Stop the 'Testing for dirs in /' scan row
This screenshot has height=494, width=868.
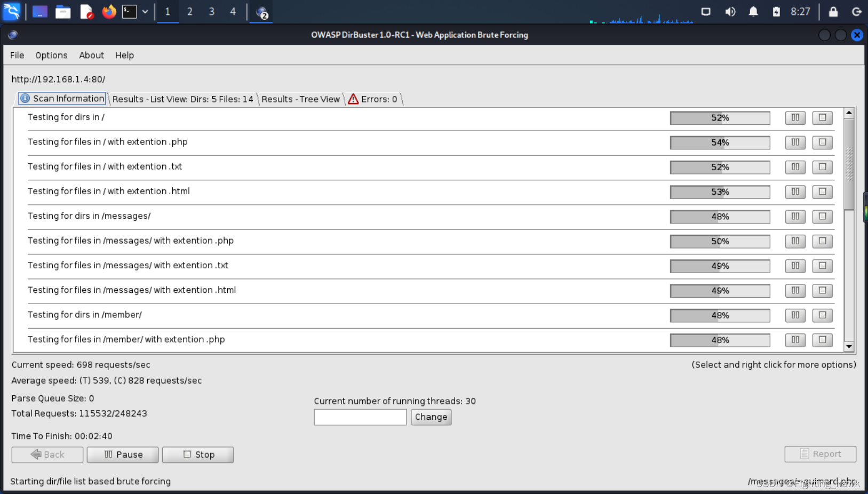point(822,118)
